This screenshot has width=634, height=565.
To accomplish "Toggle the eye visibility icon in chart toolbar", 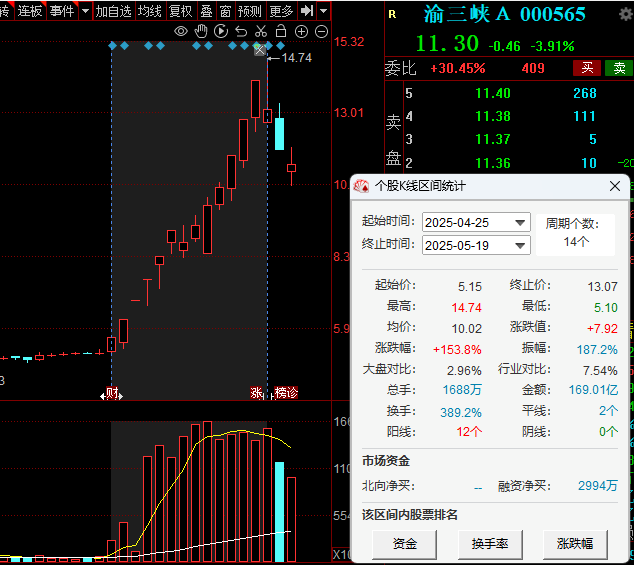I will pos(181,32).
